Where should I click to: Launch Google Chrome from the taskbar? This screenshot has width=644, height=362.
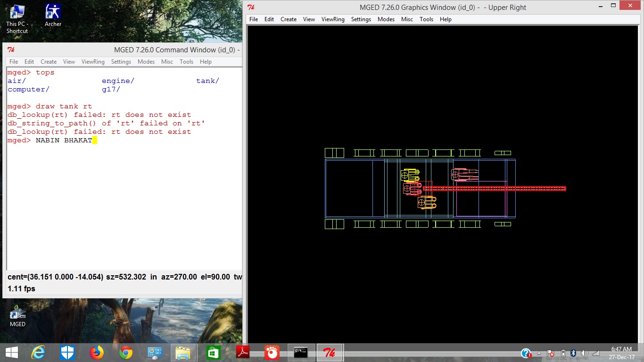click(125, 353)
